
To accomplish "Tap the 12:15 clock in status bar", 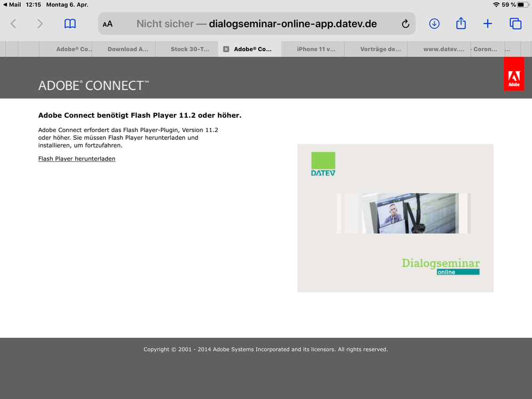I will (x=33, y=5).
